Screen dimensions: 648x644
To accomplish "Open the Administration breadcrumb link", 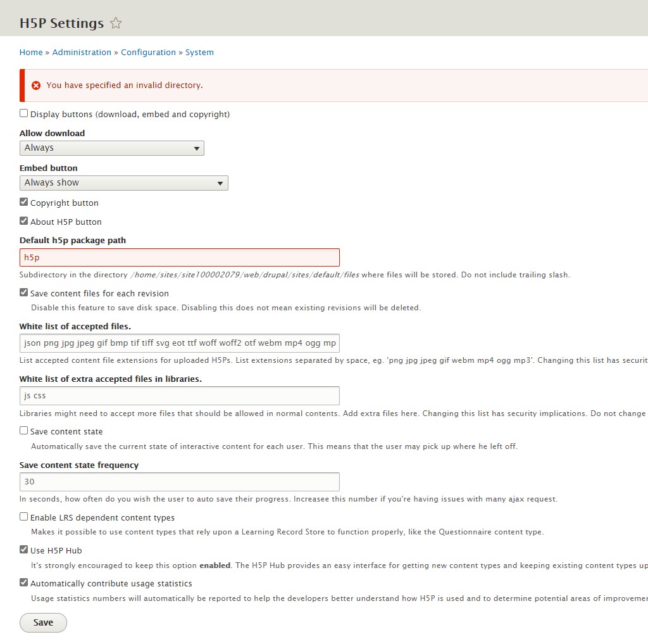I will (x=82, y=52).
